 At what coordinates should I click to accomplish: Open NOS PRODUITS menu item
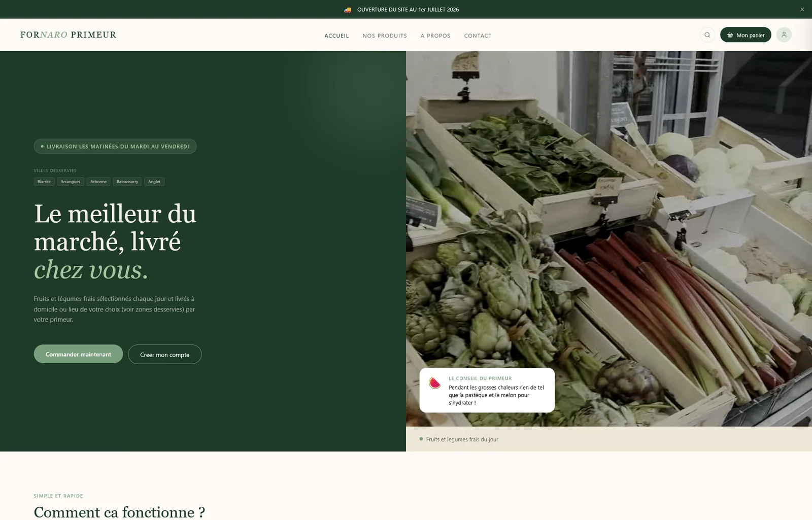point(385,36)
